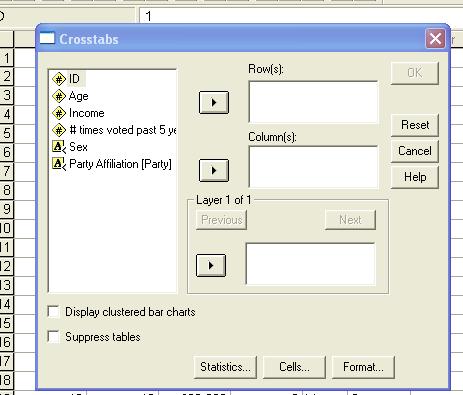Cancel the Crosstabs dialog
The width and height of the screenshot is (463, 395).
click(415, 151)
